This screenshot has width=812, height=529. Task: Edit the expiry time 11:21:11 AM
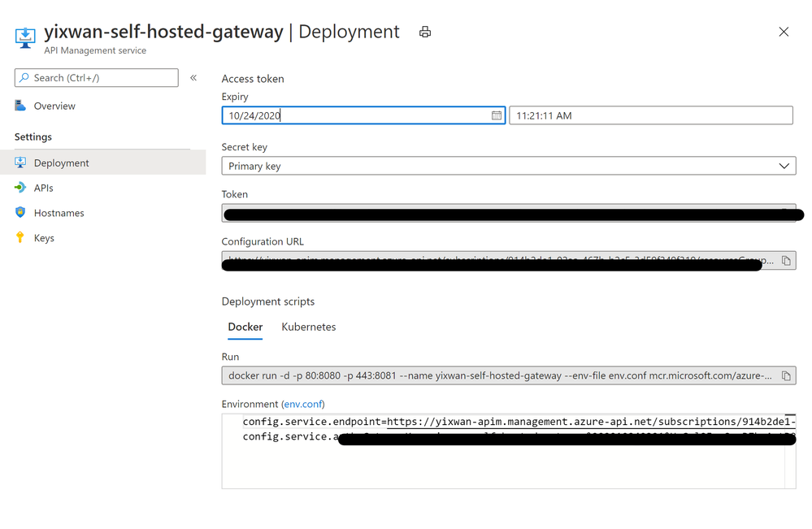[x=651, y=115]
